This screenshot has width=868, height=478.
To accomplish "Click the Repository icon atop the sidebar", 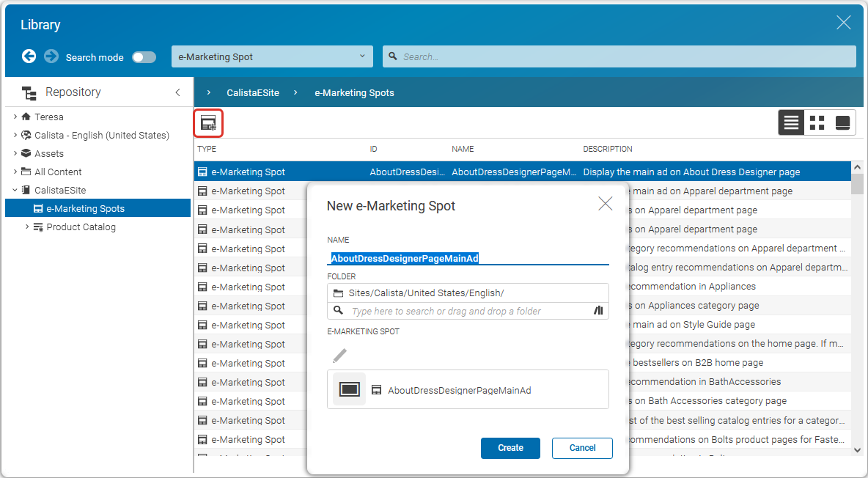I will 29,92.
